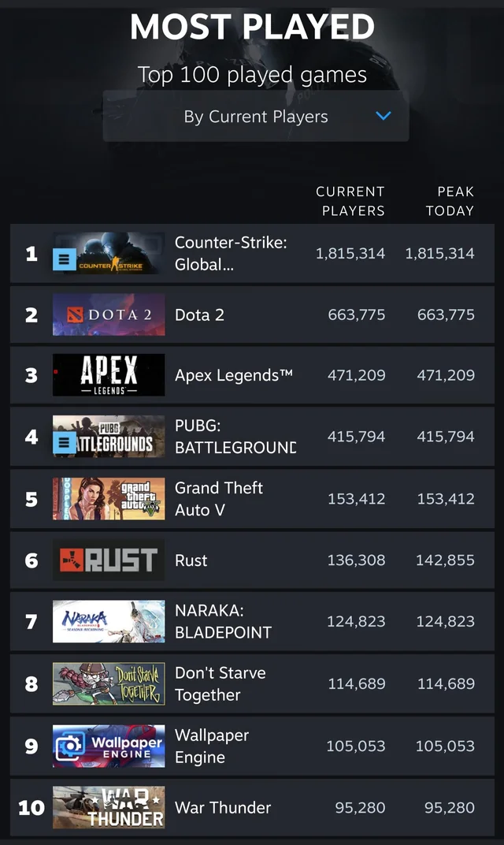This screenshot has height=845, width=504.
Task: Click the blue chevron on the sort selector
Action: coord(384,116)
